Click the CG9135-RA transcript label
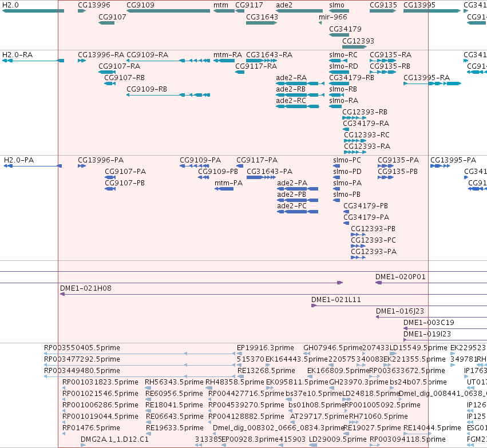The height and width of the screenshot is (448, 487). pyautogui.click(x=390, y=55)
